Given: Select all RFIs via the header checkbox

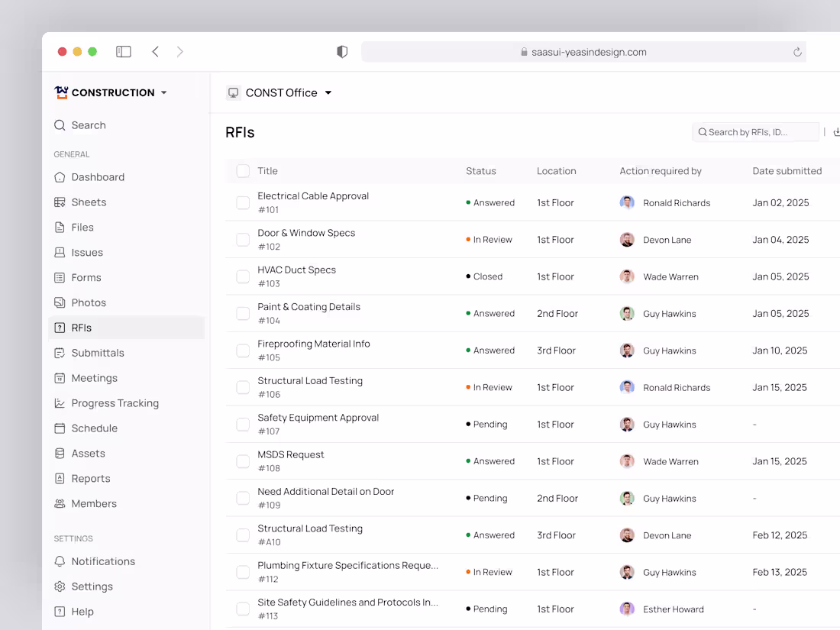Looking at the screenshot, I should click(243, 171).
